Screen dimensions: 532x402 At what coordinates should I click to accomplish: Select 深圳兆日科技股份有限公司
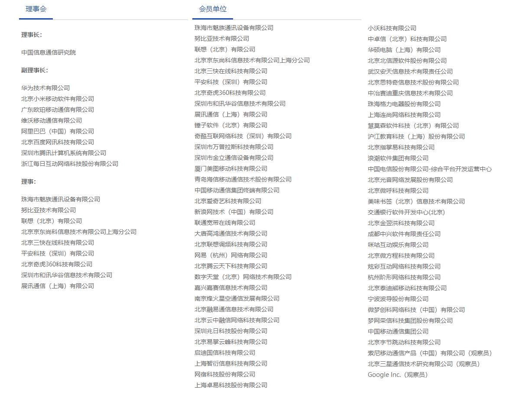coord(231,331)
